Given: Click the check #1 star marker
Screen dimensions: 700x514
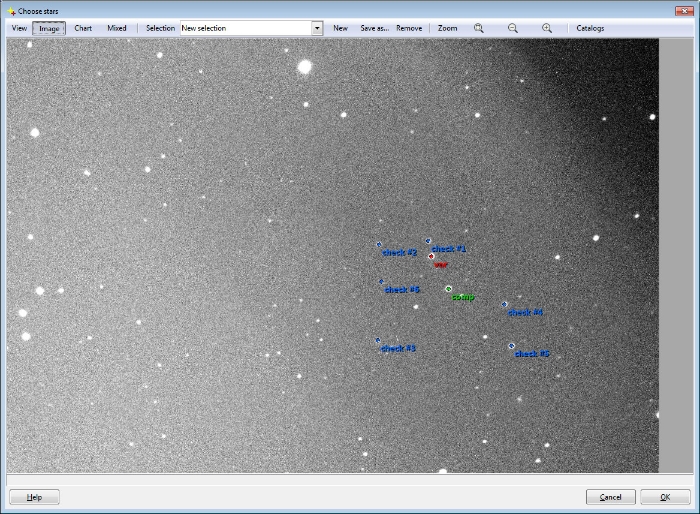Looking at the screenshot, I should (x=428, y=241).
